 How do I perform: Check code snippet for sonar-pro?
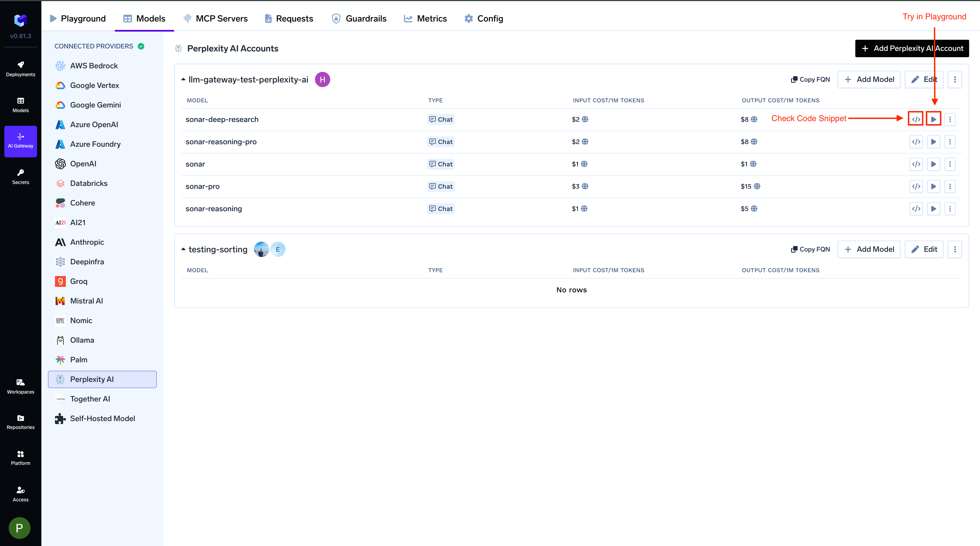point(916,186)
